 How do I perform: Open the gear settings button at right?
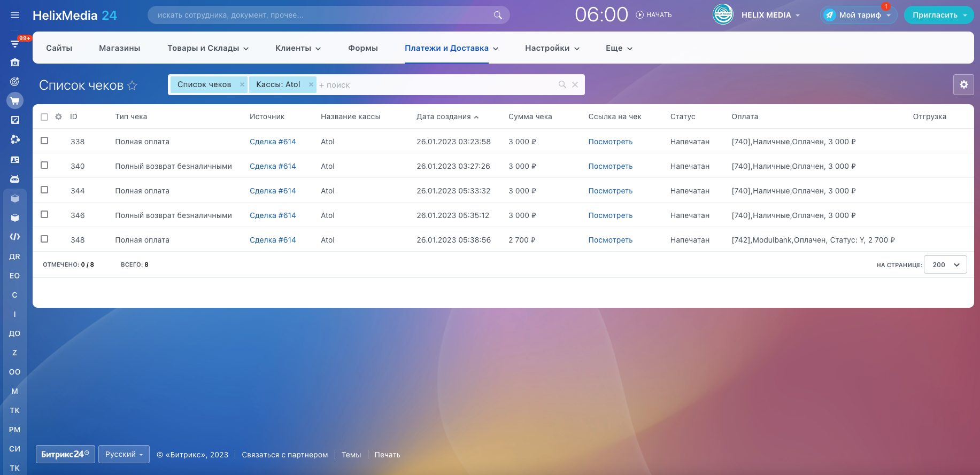963,84
